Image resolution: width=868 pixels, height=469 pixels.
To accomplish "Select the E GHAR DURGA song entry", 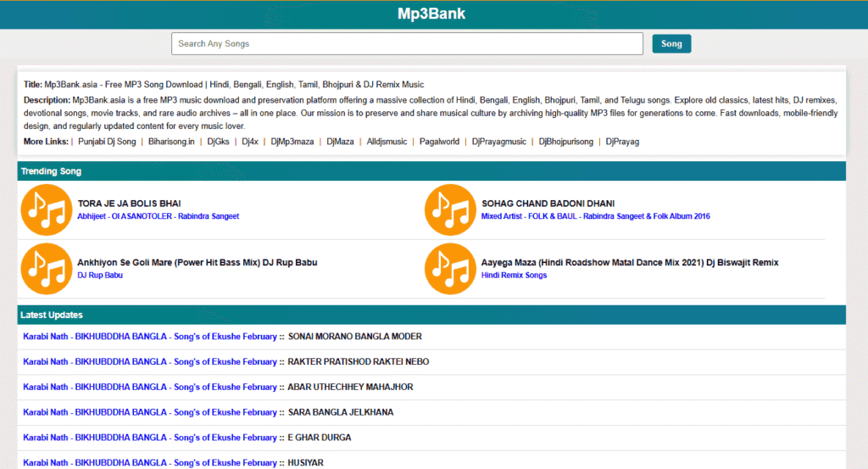I will tap(319, 438).
